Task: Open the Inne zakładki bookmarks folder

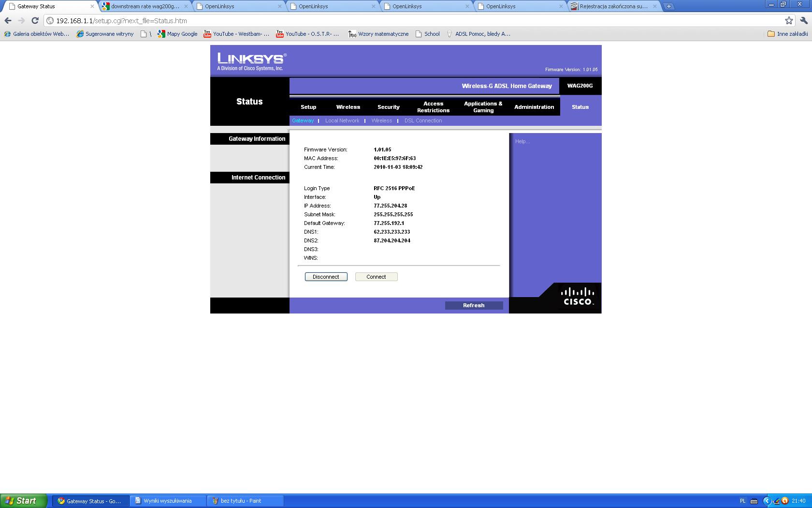Action: pos(787,34)
